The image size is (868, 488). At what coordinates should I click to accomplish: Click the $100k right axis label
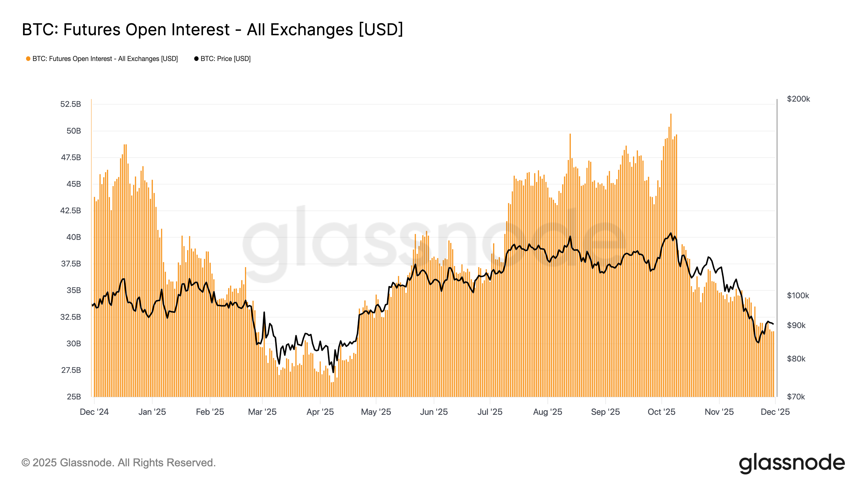click(798, 296)
